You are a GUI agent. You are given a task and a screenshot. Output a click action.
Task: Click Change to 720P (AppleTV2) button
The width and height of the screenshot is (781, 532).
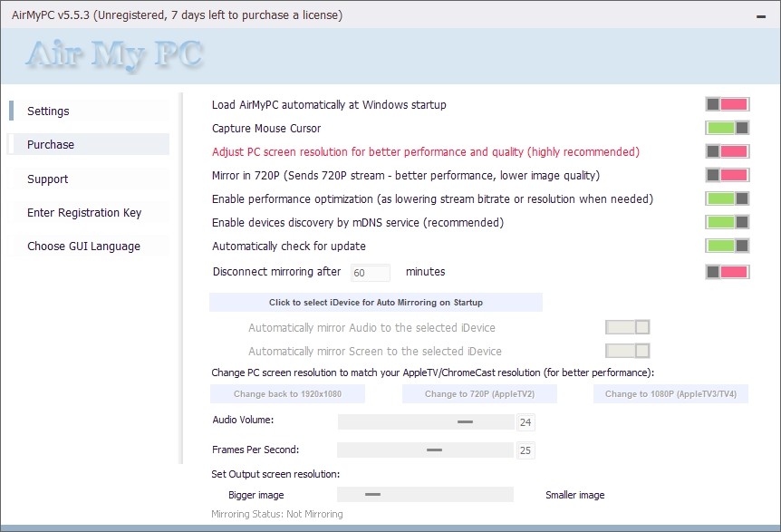click(x=479, y=394)
